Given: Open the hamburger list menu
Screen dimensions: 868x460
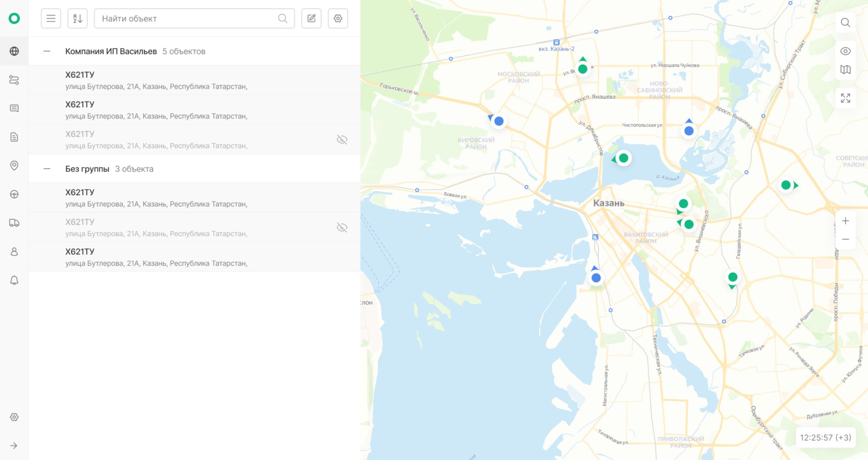Looking at the screenshot, I should [51, 18].
